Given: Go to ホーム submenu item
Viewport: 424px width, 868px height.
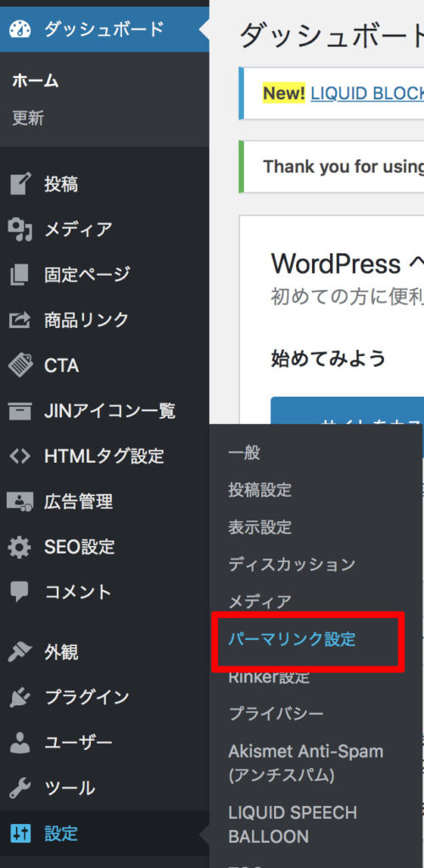Looking at the screenshot, I should (36, 81).
